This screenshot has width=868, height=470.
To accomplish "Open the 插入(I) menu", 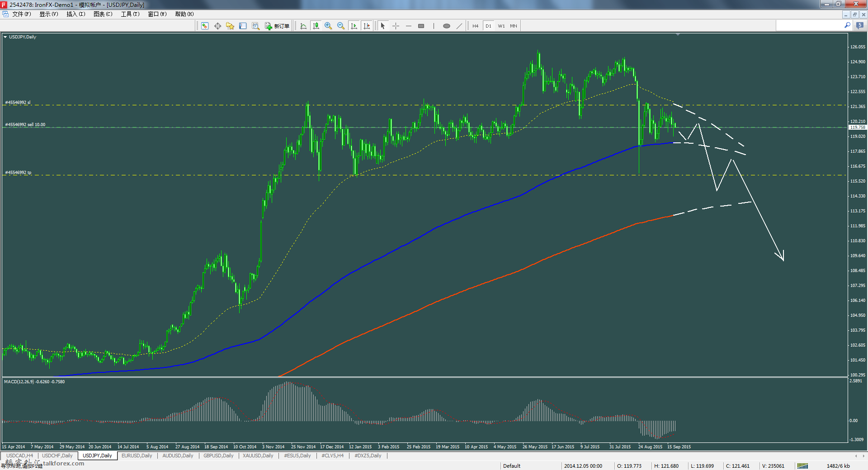I will coord(76,14).
